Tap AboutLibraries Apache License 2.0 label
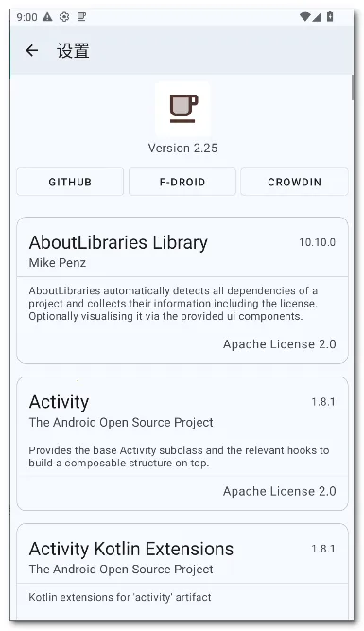 pos(280,344)
